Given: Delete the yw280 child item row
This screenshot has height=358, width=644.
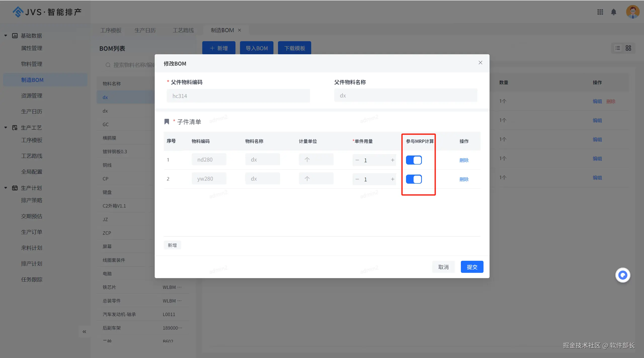Looking at the screenshot, I should 464,179.
